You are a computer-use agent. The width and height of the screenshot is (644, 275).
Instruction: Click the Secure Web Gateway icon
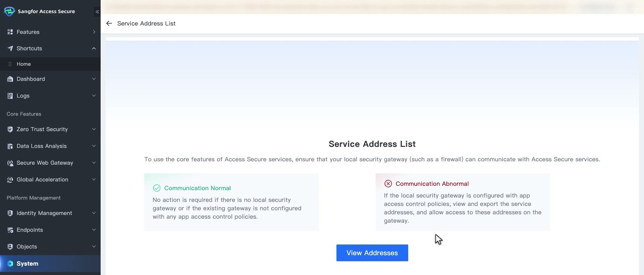coord(10,163)
